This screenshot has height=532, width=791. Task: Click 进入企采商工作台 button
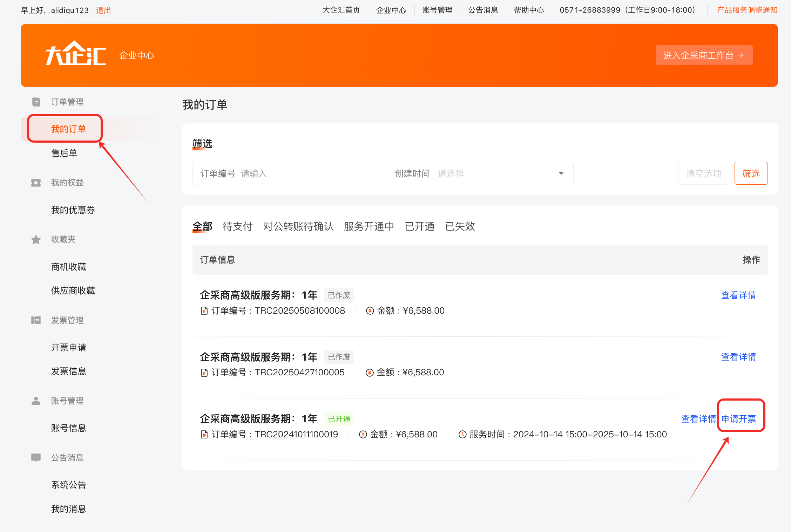[704, 55]
